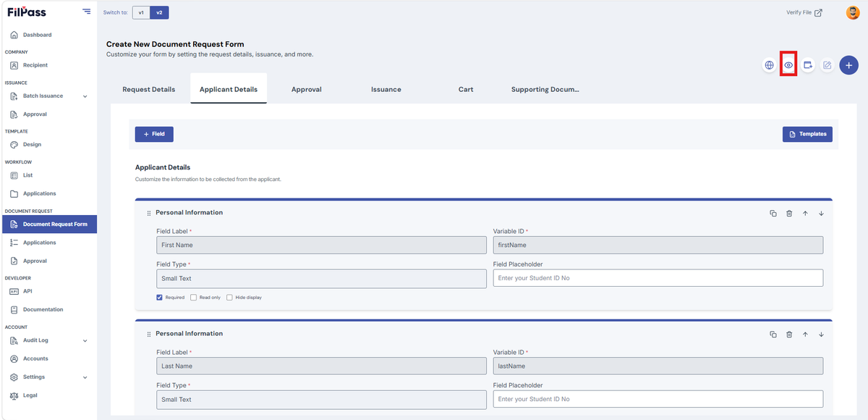Click the FilPass logo

click(27, 12)
